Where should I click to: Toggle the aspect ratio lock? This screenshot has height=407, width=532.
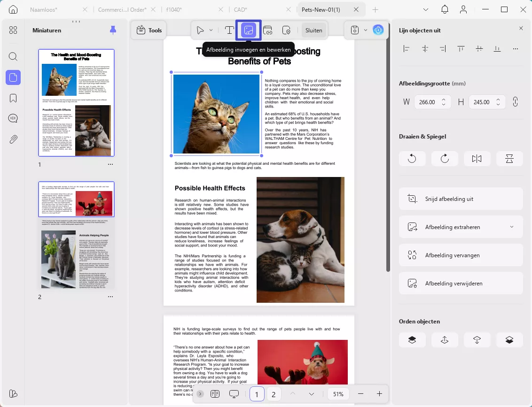coord(515,102)
